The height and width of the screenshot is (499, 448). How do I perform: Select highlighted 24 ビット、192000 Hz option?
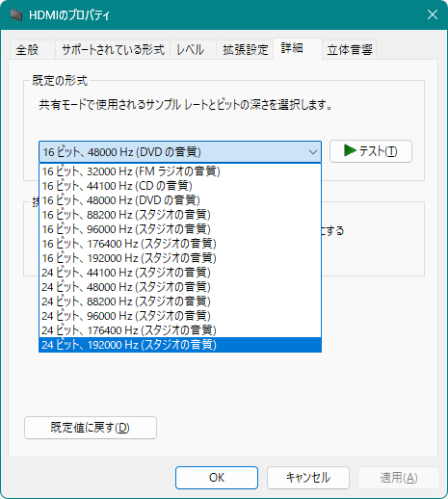click(x=180, y=345)
